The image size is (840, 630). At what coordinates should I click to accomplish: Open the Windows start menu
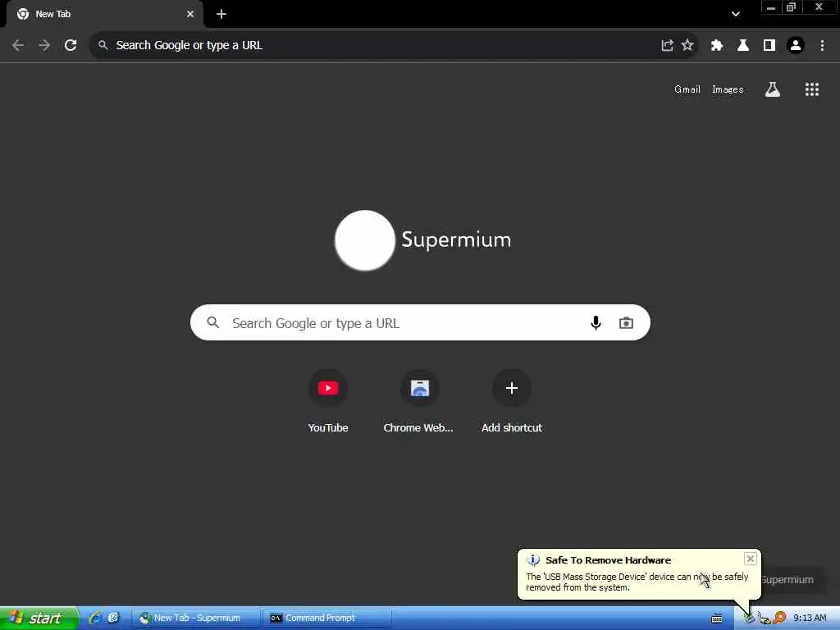39,619
